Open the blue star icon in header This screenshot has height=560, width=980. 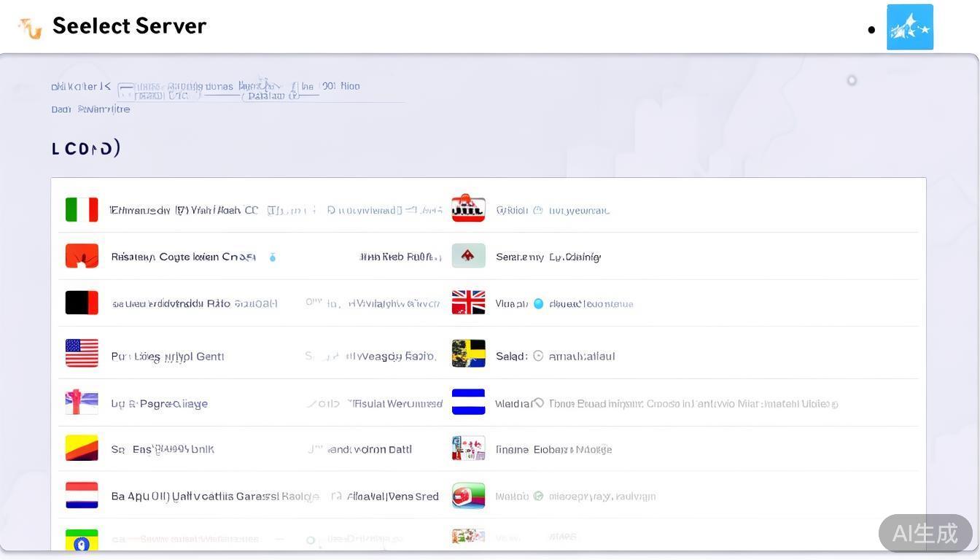tap(909, 28)
